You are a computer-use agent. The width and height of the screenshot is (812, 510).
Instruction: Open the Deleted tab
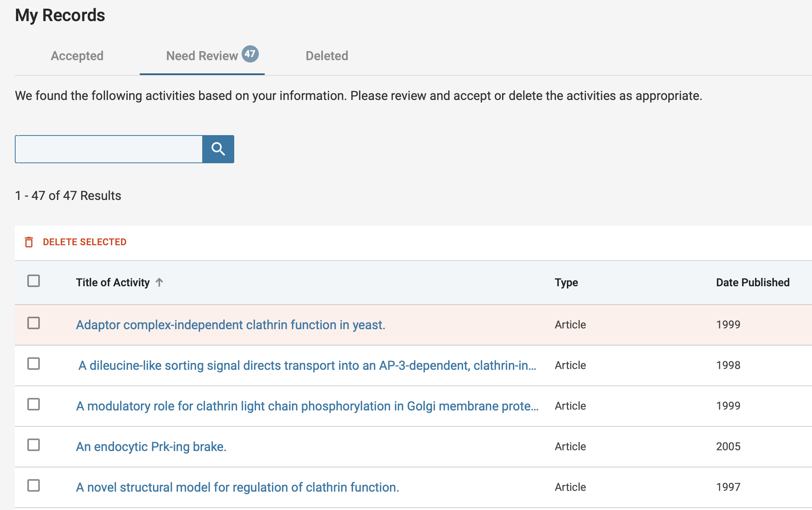pos(327,56)
